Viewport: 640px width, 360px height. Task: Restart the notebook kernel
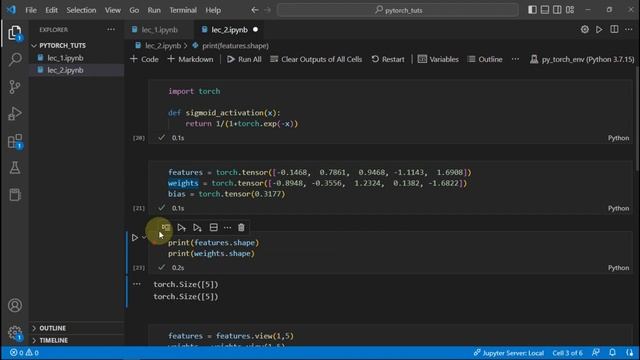click(388, 59)
